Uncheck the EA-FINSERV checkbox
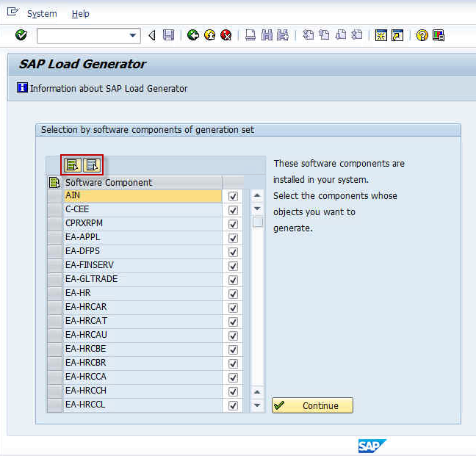The height and width of the screenshot is (456, 476). (233, 266)
